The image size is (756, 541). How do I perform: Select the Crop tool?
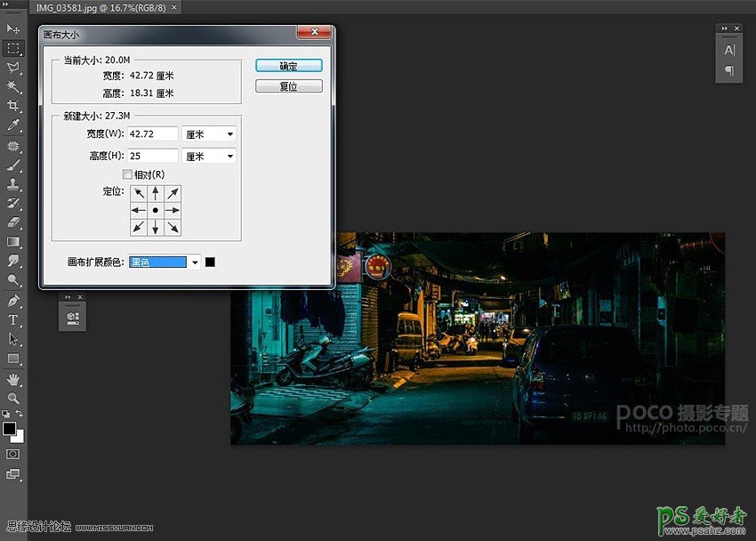pos(13,106)
